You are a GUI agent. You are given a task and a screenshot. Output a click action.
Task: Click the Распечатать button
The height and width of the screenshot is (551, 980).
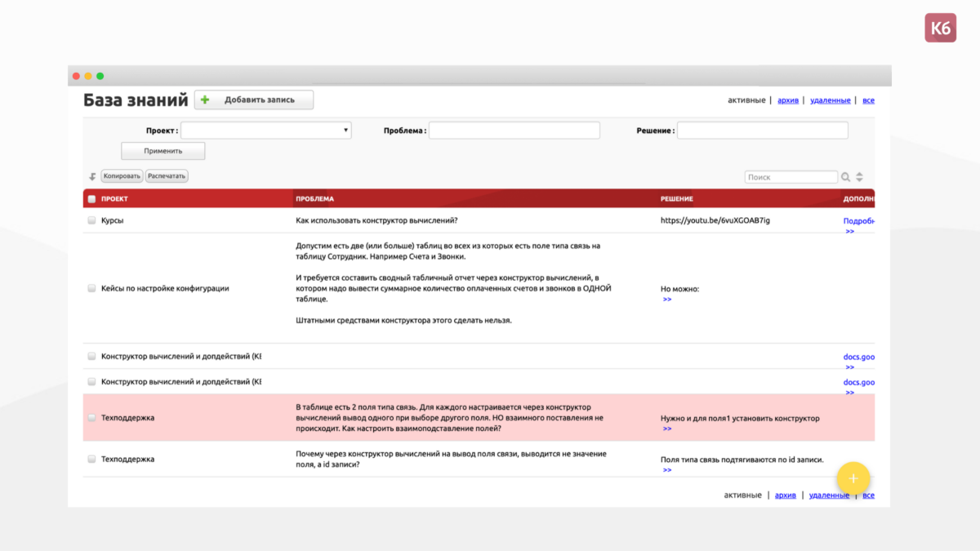[x=167, y=176]
